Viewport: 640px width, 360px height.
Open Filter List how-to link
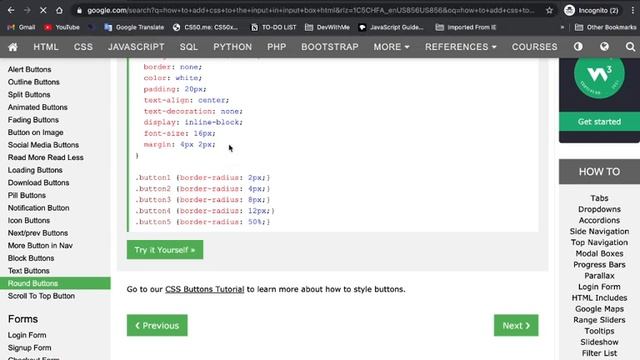599,353
